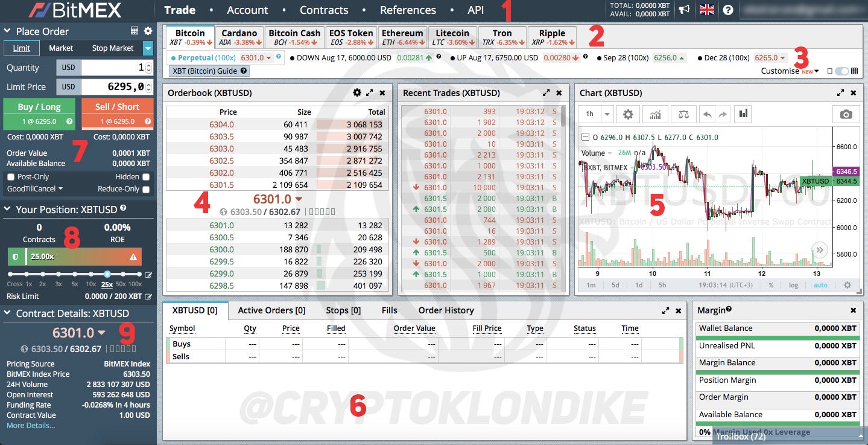Enable the Reduce-Only checkbox
The image size is (868, 445).
click(x=146, y=189)
